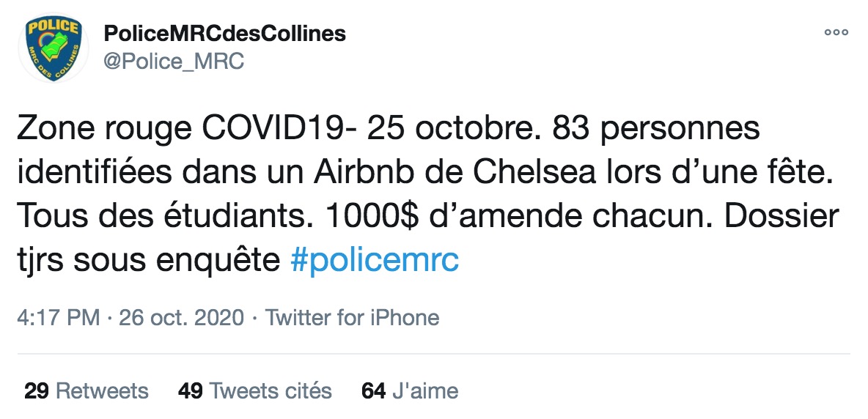Click the words Tweets cités label
The width and height of the screenshot is (868, 419).
271,391
